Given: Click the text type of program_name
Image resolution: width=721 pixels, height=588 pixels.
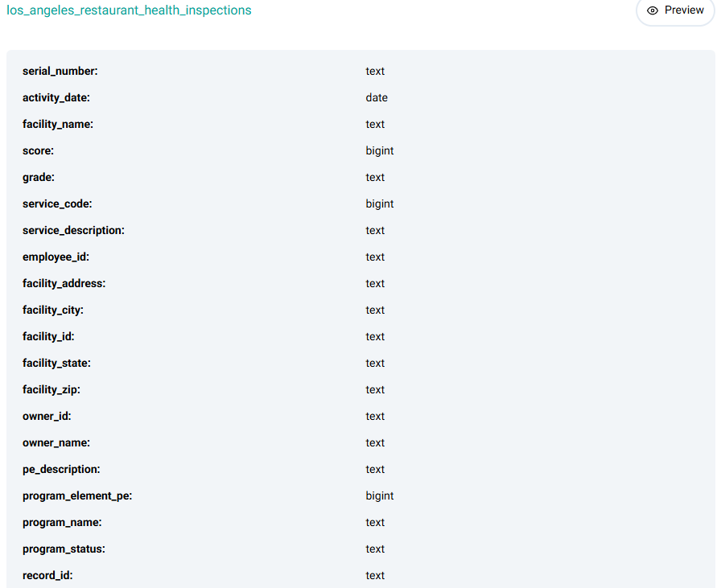Looking at the screenshot, I should tap(375, 523).
